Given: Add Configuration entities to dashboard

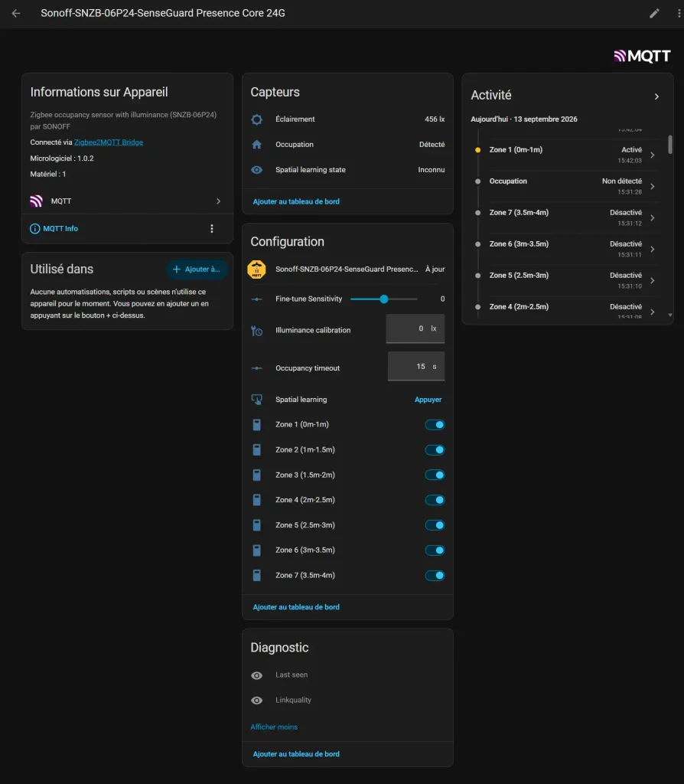Looking at the screenshot, I should click(x=296, y=607).
